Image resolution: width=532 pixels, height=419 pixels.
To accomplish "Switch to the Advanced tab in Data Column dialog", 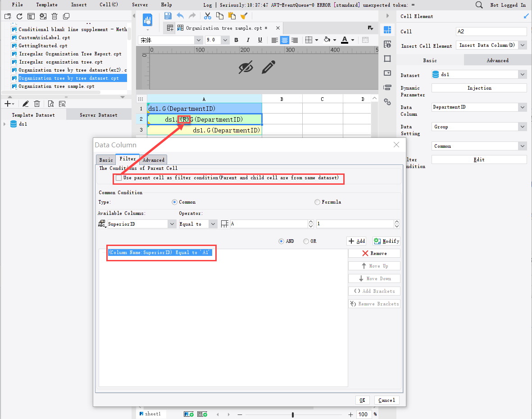I will [x=153, y=159].
